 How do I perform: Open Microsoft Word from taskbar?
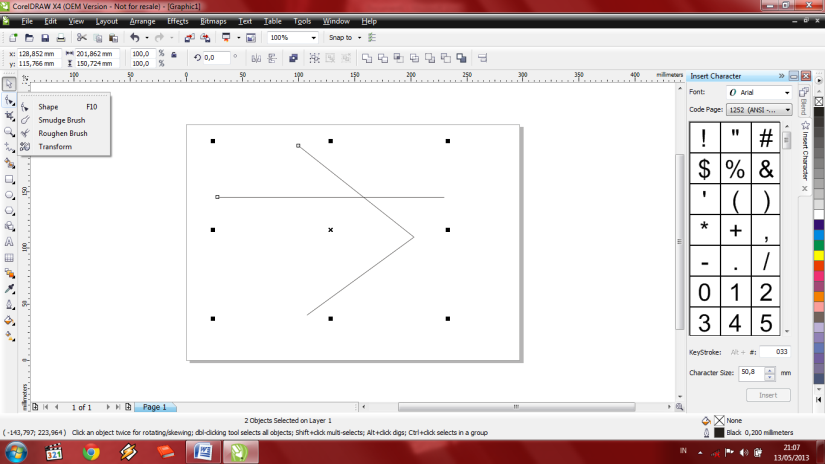[203, 452]
